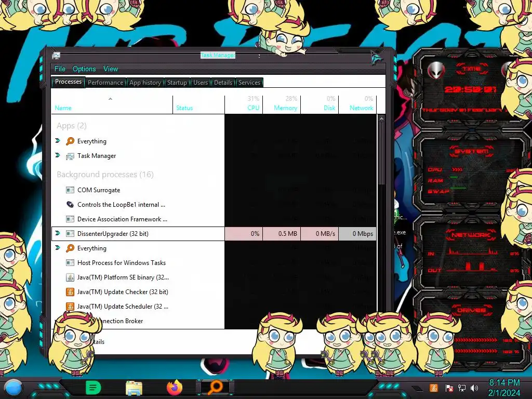Click the Task Manager title bar icon
This screenshot has width=532, height=399.
[56, 55]
